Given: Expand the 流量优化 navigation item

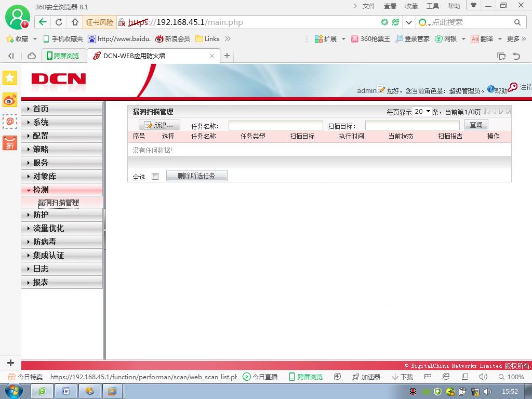Looking at the screenshot, I should coord(62,229).
